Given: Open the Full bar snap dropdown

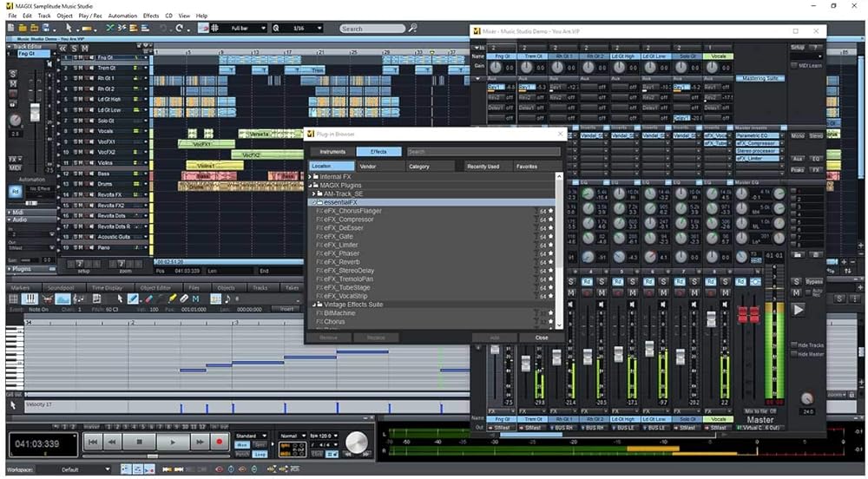Looking at the screenshot, I should click(x=248, y=28).
